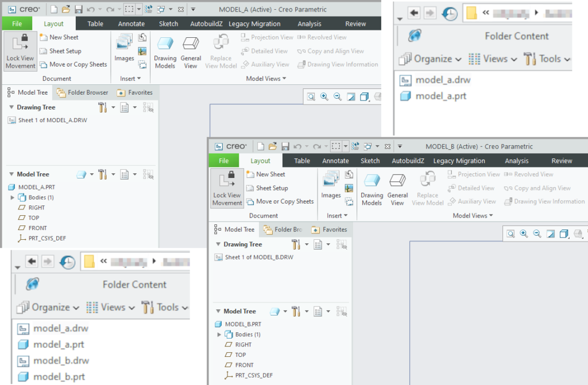The image size is (588, 385).
Task: Click History clock icon in top-right browser
Action: coord(450,14)
